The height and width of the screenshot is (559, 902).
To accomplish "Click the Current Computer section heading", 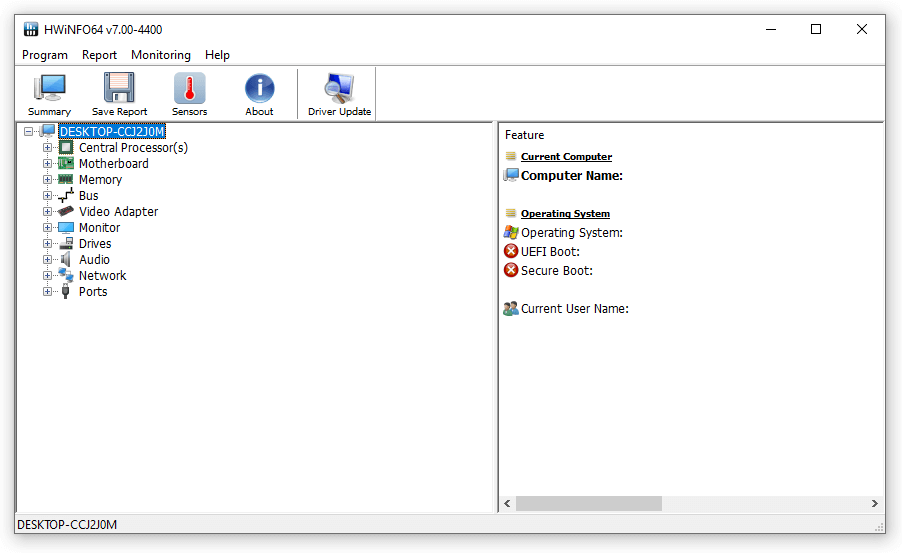I will (567, 156).
